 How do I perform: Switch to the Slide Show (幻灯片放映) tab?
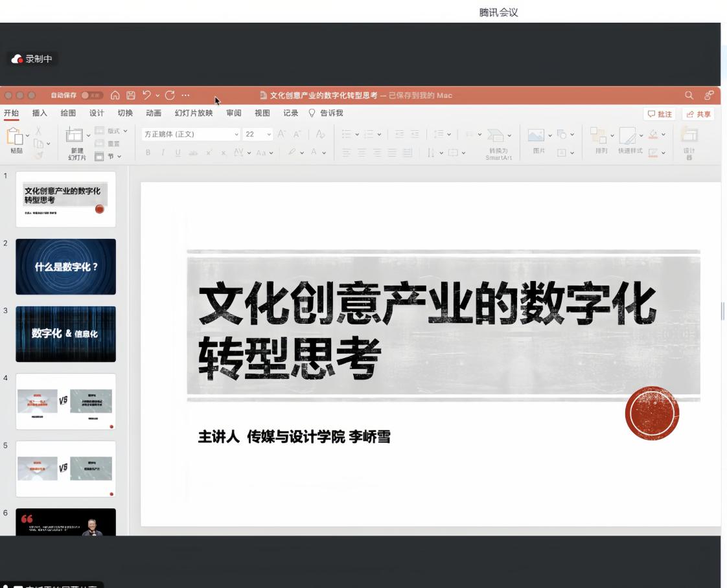coord(193,113)
